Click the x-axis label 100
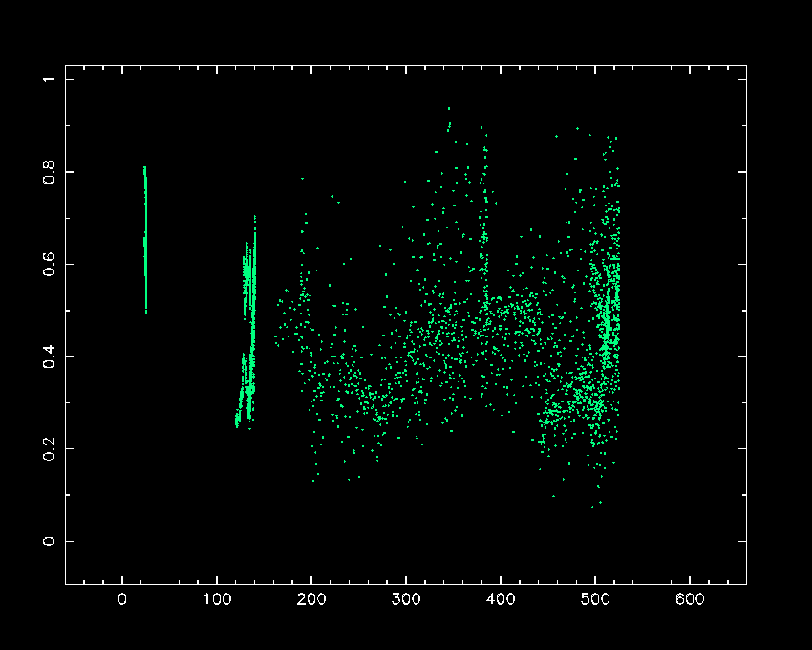Image resolution: width=812 pixels, height=650 pixels. tap(217, 599)
